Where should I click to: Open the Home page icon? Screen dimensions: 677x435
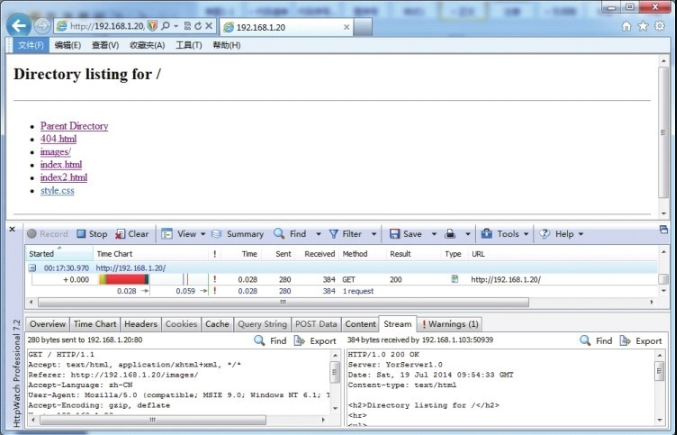(626, 26)
